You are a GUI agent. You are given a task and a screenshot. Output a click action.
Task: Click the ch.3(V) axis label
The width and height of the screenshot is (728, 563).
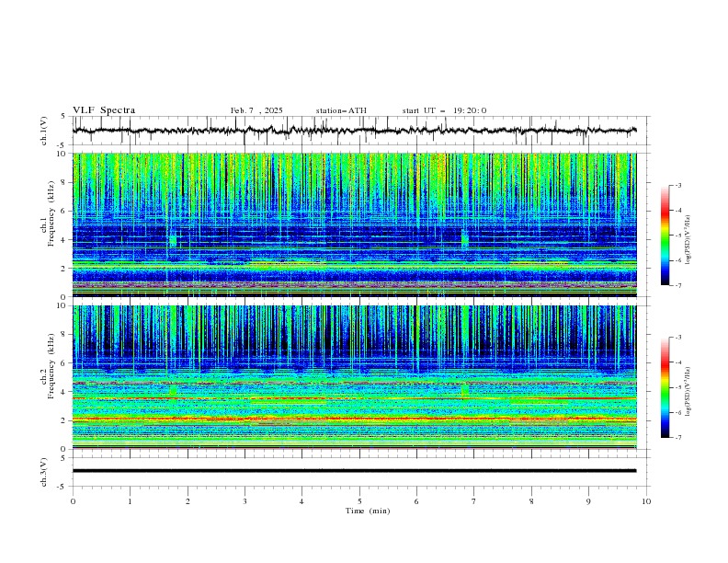(44, 472)
